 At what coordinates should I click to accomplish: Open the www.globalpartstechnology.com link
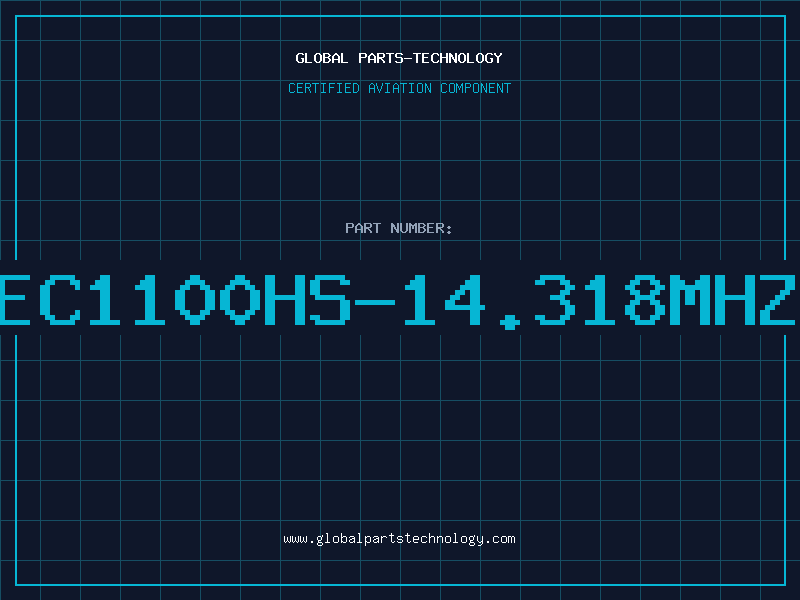[x=399, y=539]
